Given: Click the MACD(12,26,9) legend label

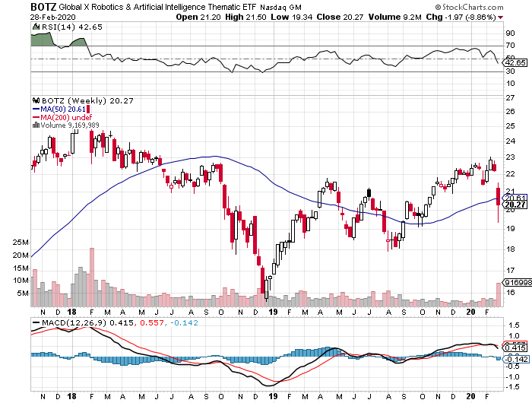Looking at the screenshot, I should coord(74,322).
